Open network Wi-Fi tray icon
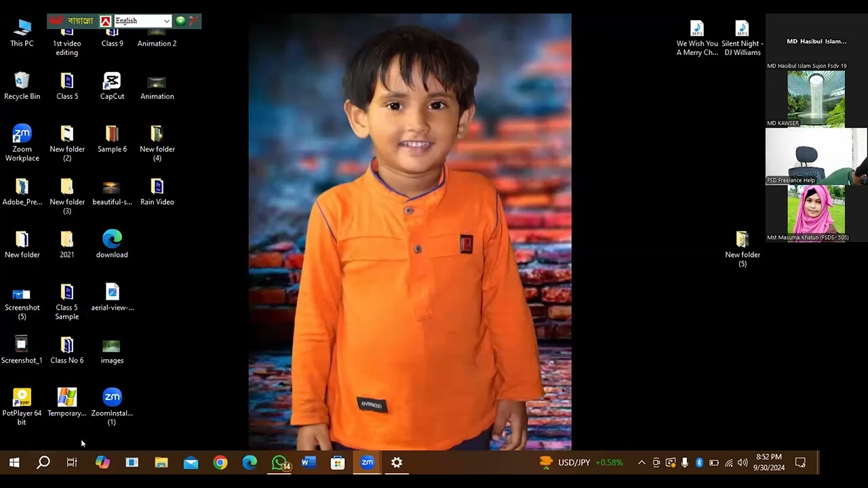The height and width of the screenshot is (488, 868). click(728, 462)
